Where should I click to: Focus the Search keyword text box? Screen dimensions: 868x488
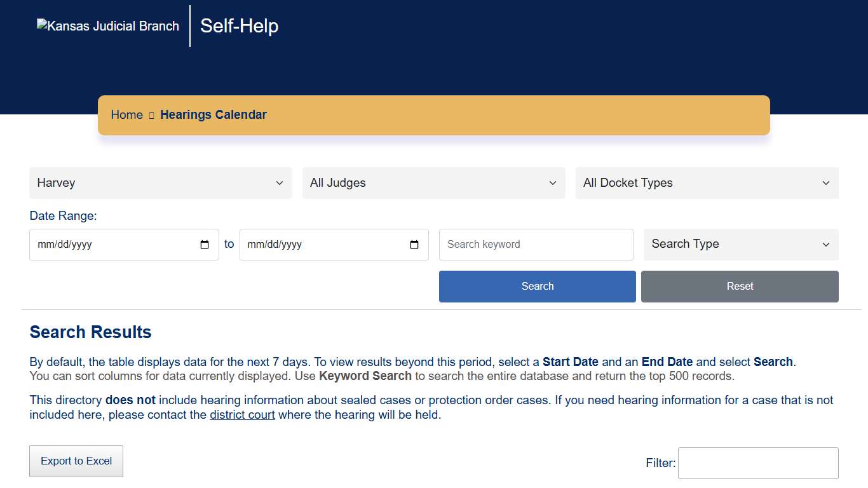(536, 245)
